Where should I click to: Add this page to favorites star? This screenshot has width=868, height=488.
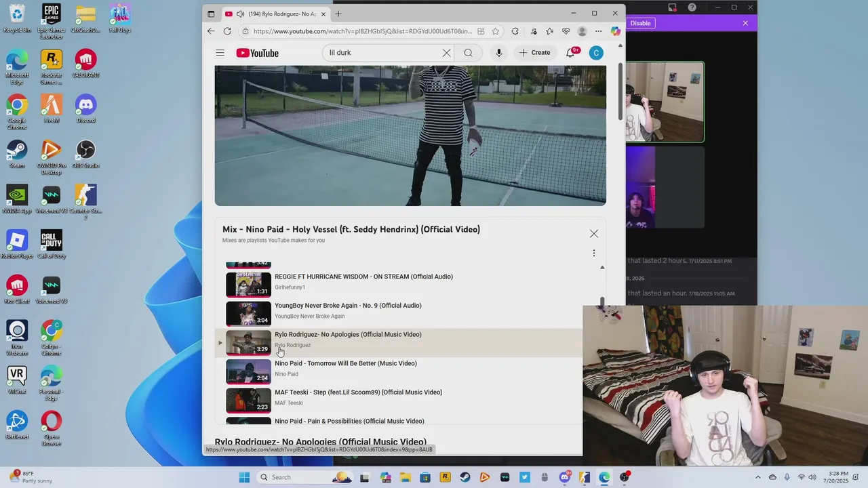click(x=496, y=31)
